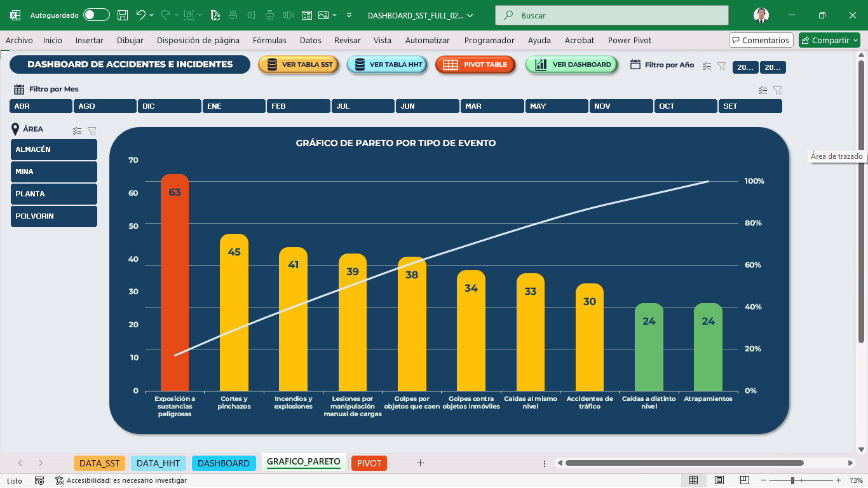Image resolution: width=868 pixels, height=488 pixels.
Task: Open the undo history dropdown arrow
Action: tap(153, 15)
